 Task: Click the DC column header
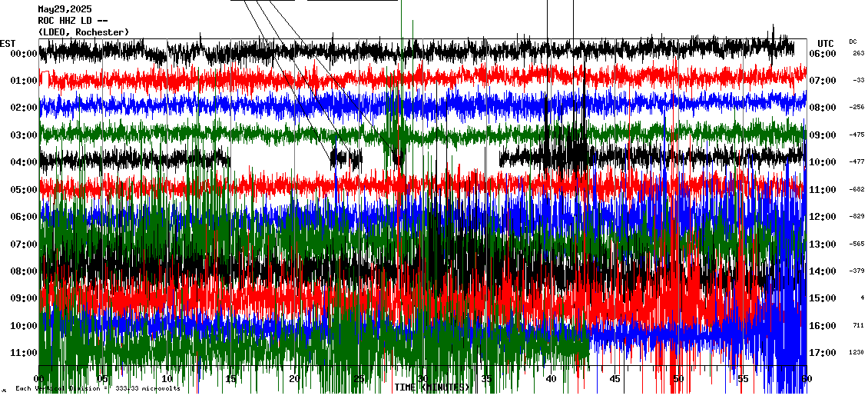coord(853,42)
